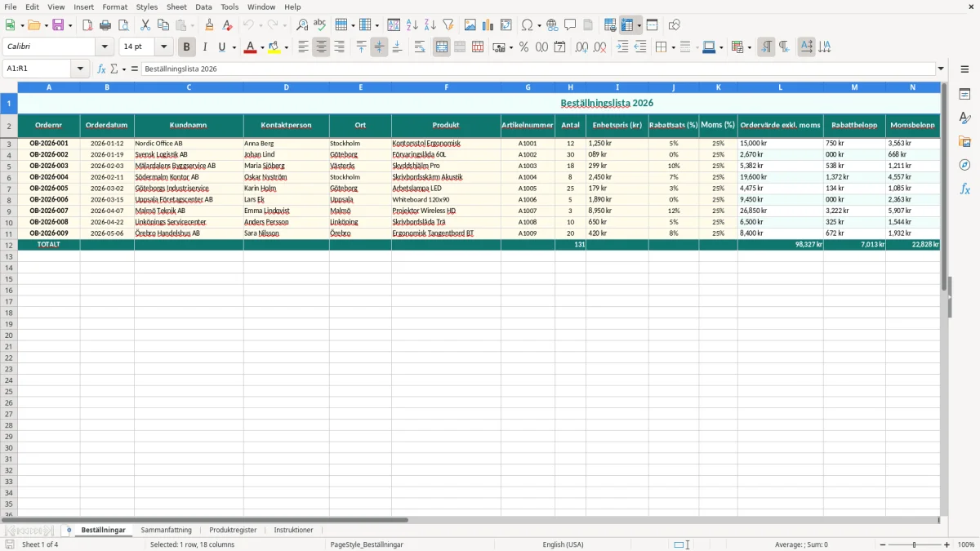Click the Format as Percent icon
980x551 pixels.
coord(523,47)
